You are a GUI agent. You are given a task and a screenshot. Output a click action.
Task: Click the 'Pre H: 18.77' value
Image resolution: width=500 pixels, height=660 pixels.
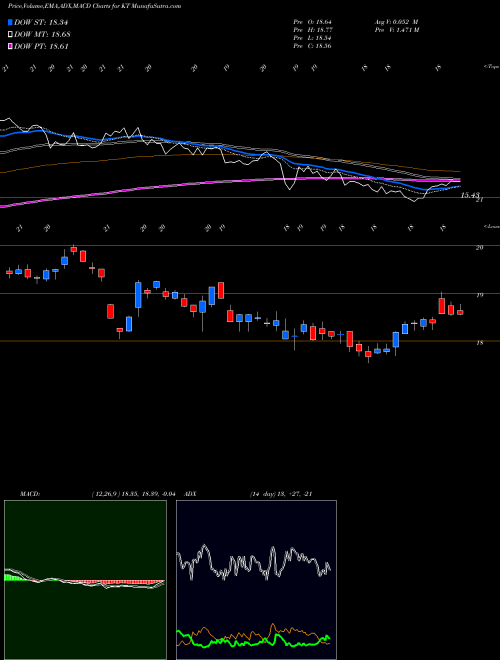point(312,30)
